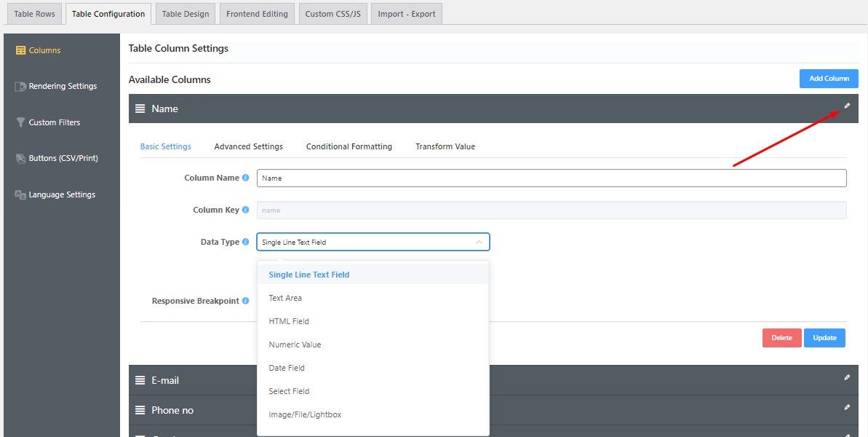Open the Table Rows tab
This screenshot has height=437, width=868.
tap(34, 14)
